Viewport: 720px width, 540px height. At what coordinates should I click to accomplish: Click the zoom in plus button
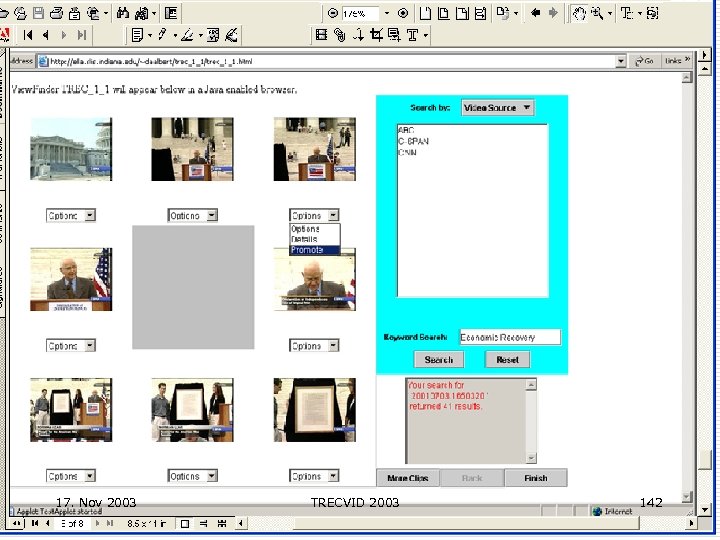click(x=403, y=13)
